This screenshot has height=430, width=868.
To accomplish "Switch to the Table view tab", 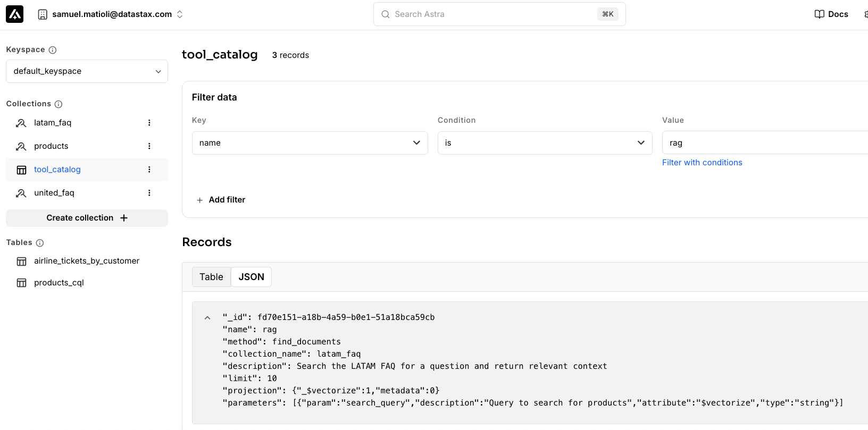I will pyautogui.click(x=211, y=277).
